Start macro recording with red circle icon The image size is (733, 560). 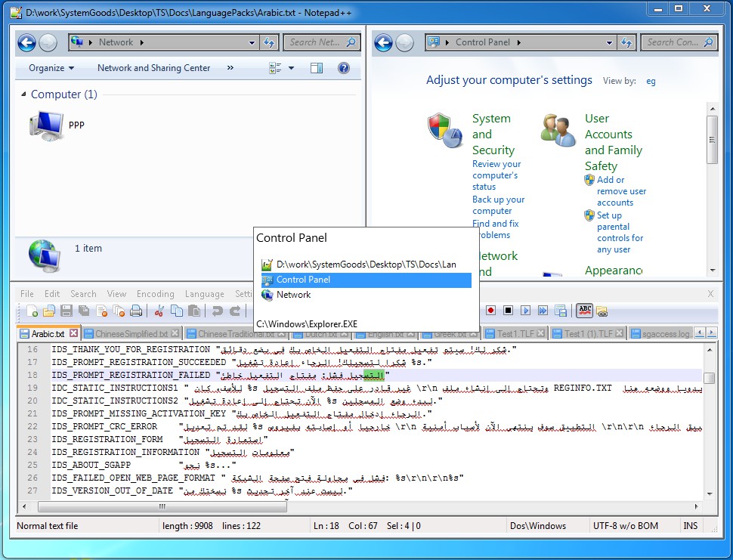(x=490, y=311)
